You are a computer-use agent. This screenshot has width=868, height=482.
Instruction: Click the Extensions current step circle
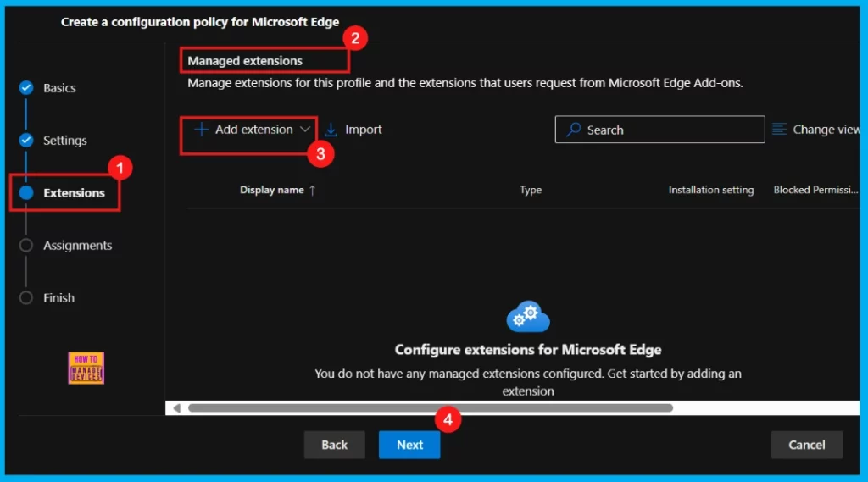pos(26,192)
